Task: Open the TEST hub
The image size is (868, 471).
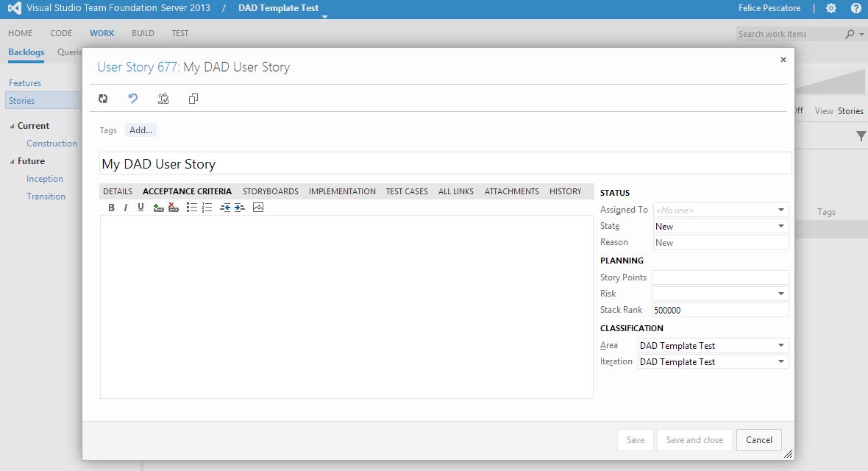Action: (x=180, y=33)
